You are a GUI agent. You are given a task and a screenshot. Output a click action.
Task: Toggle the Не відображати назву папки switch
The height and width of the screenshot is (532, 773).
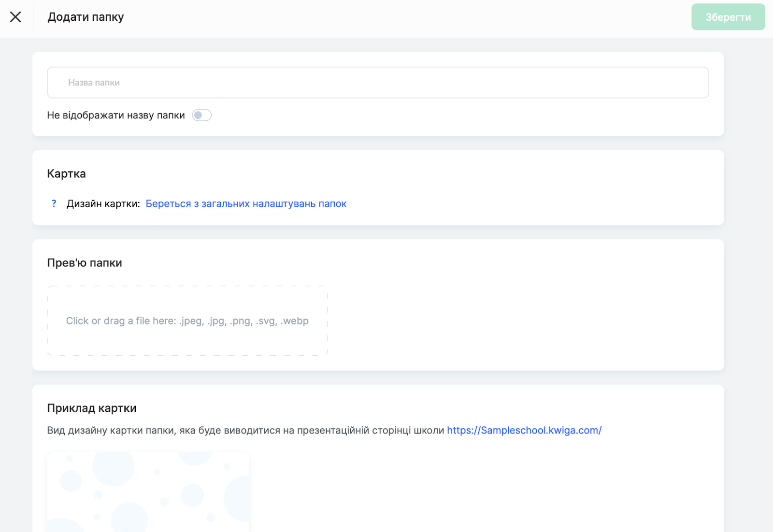pyautogui.click(x=201, y=115)
